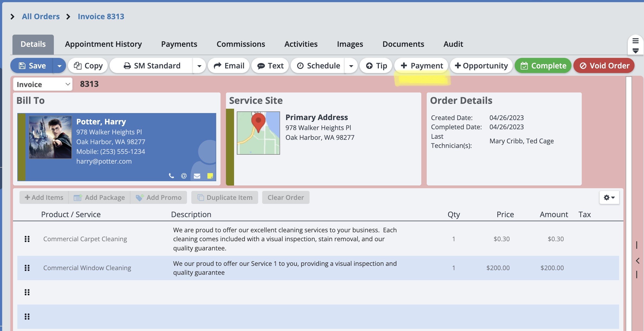The image size is (644, 331).
Task: Open the SM Standard print dropdown arrow
Action: tap(199, 66)
